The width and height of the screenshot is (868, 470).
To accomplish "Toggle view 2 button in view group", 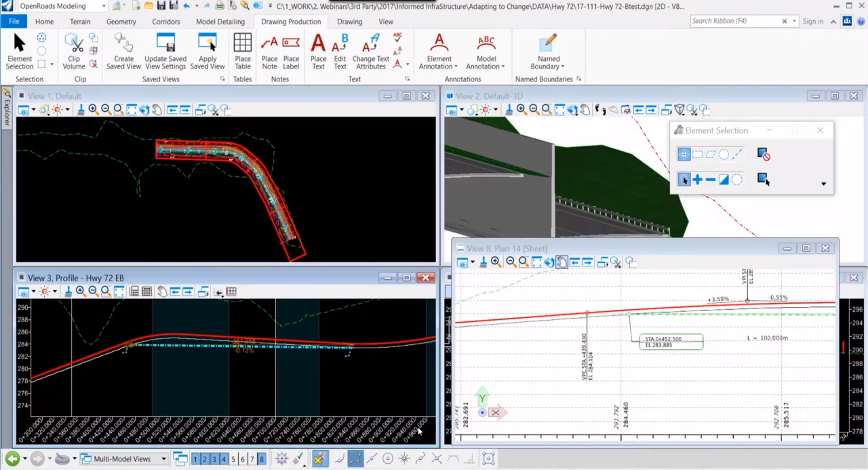I will [x=205, y=459].
